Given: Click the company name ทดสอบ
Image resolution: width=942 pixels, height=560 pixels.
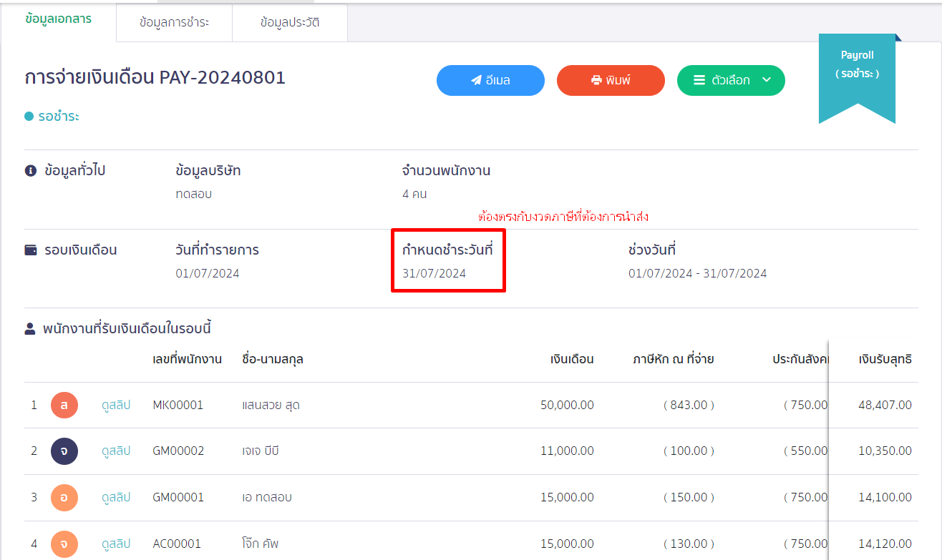Looking at the screenshot, I should click(x=194, y=194).
